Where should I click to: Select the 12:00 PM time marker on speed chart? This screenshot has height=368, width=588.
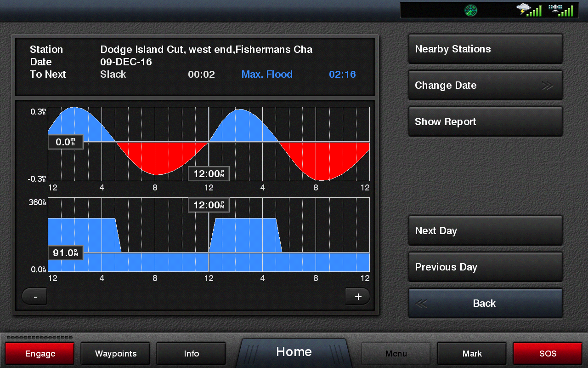click(209, 174)
